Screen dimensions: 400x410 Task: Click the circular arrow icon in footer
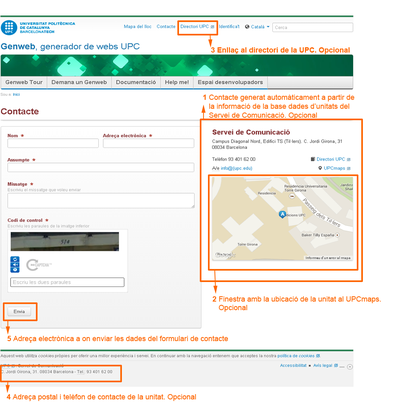click(350, 367)
